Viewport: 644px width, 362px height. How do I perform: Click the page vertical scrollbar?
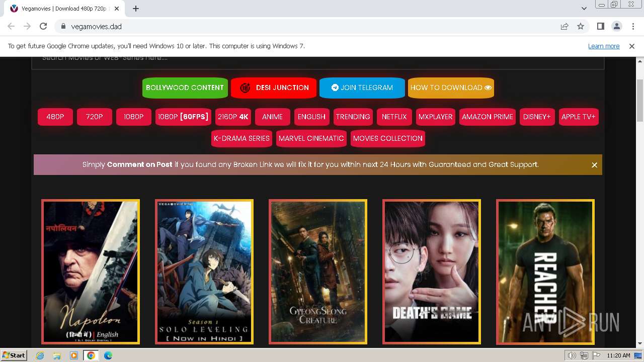point(640,101)
